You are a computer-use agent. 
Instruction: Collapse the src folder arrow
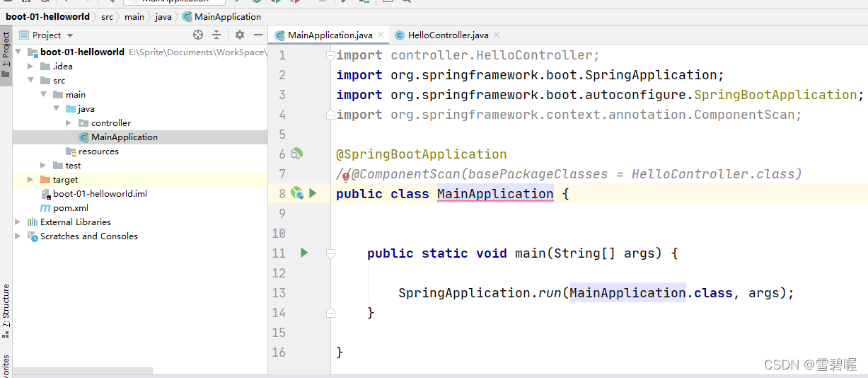(x=30, y=80)
